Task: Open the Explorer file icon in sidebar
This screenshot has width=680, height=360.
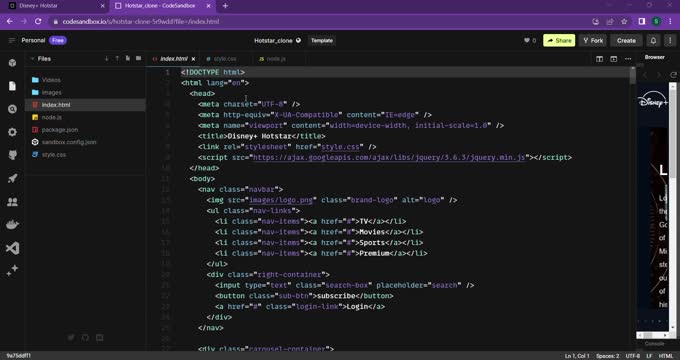Action: click(12, 86)
